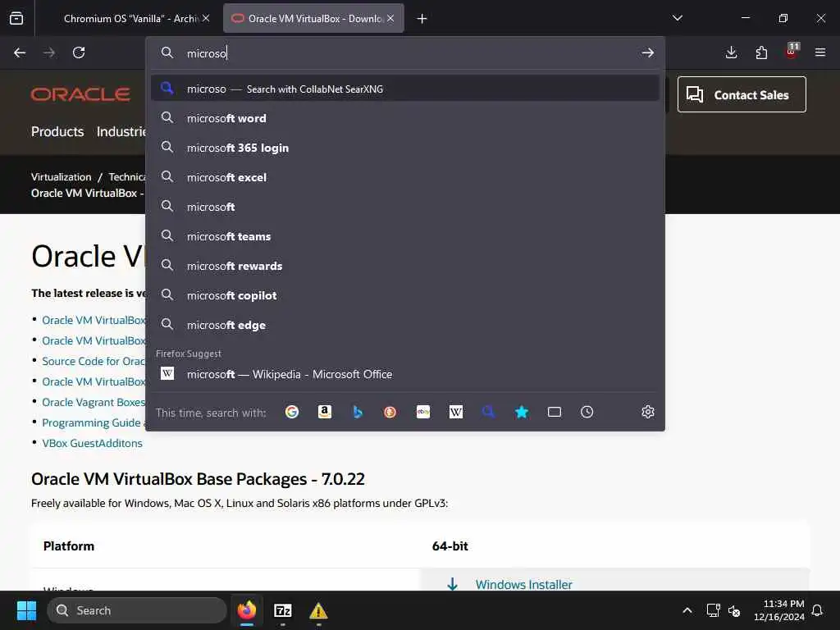This screenshot has height=630, width=840.
Task: Open the clock showing 11:34 PM
Action: coord(779,610)
